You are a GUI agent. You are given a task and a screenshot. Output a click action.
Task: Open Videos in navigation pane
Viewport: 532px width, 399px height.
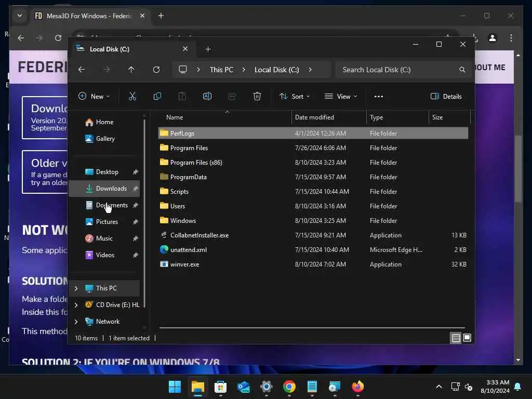coord(105,255)
